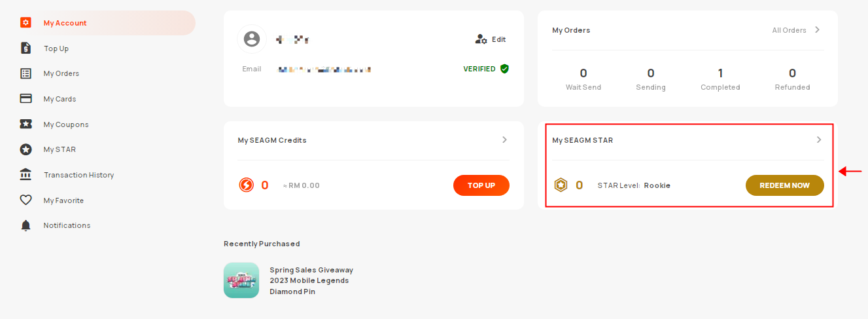This screenshot has height=319, width=868.
Task: Select the My Cards credit card icon
Action: click(26, 99)
